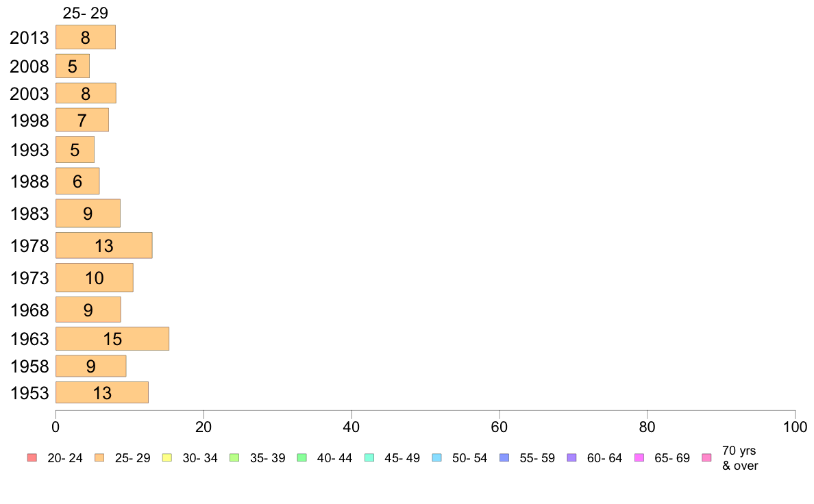Select the 1978 bar showing 13
Image resolution: width=814 pixels, height=504 pixels.
(x=104, y=246)
